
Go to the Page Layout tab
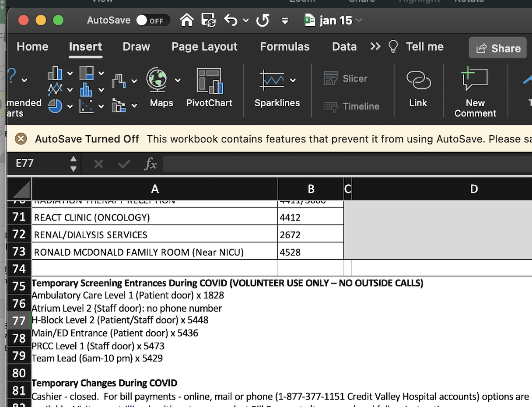pos(204,47)
